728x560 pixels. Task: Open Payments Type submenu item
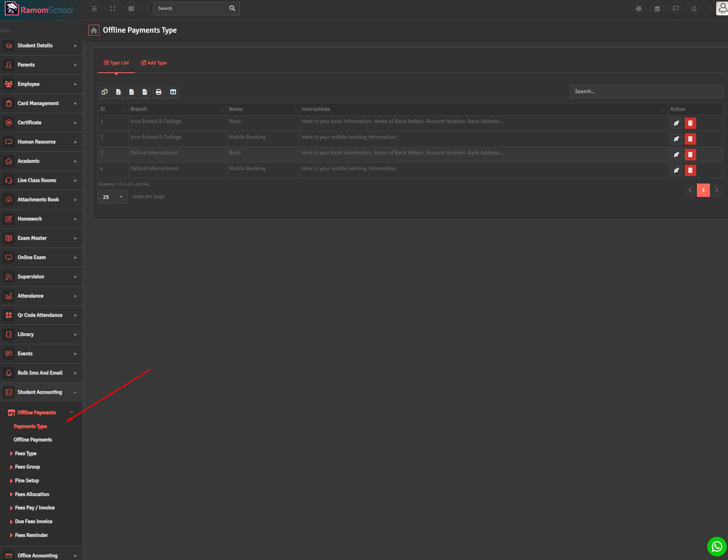pyautogui.click(x=30, y=426)
